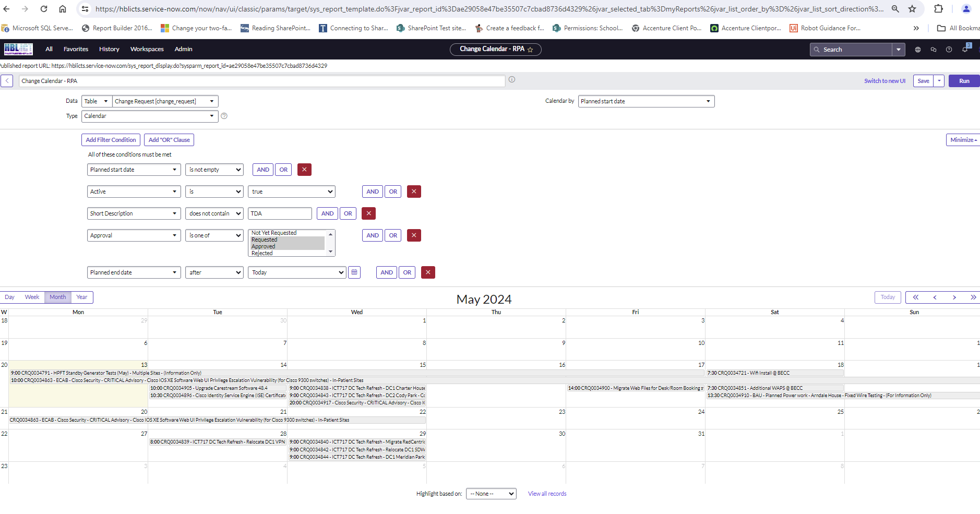Screen dimensions: 980x514
Task: Open the Favorites menu
Action: pos(76,49)
